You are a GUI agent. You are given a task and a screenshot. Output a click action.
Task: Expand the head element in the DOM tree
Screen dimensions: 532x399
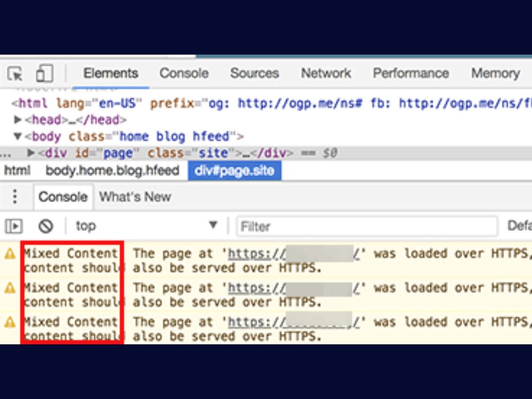[x=18, y=120]
